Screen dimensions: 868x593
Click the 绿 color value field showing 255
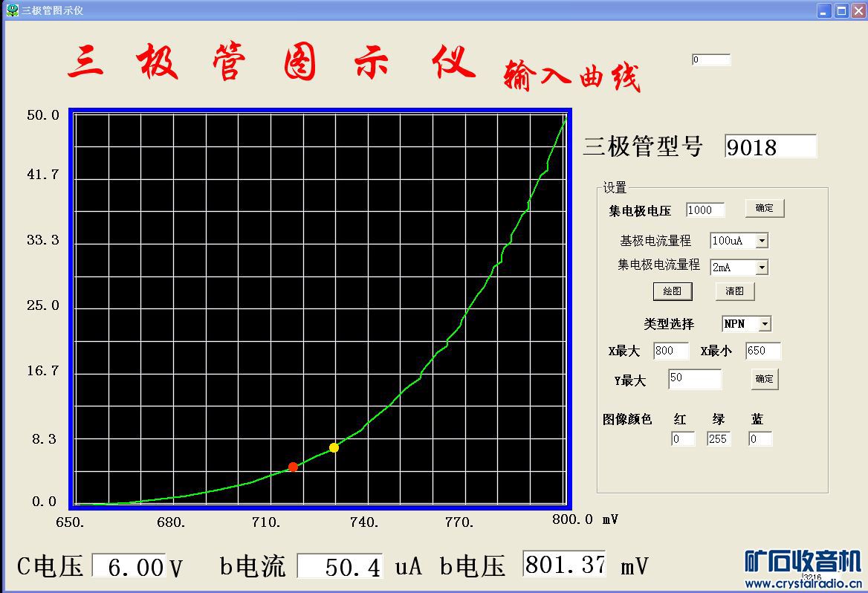719,439
